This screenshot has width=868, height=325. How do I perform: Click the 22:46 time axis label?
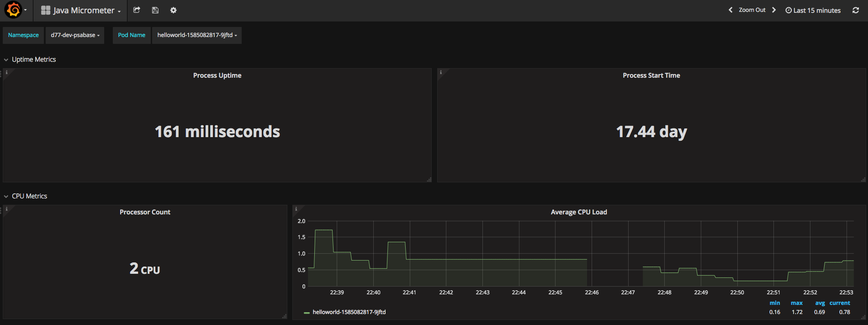point(592,293)
